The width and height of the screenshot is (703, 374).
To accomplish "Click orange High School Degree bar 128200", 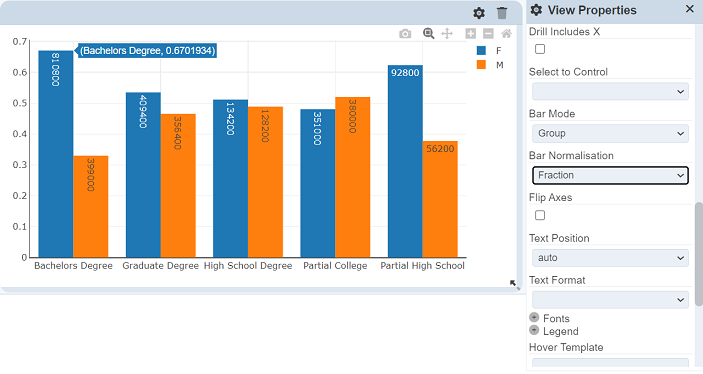I will click(x=265, y=182).
